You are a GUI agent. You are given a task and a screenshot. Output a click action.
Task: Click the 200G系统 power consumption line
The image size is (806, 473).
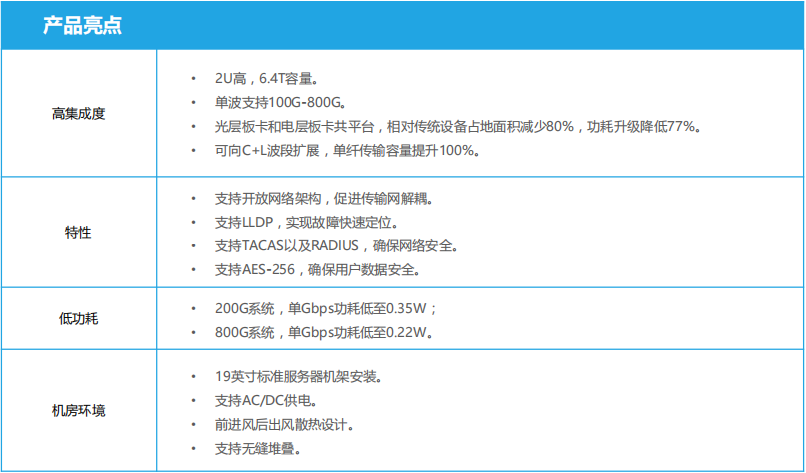coord(328,308)
